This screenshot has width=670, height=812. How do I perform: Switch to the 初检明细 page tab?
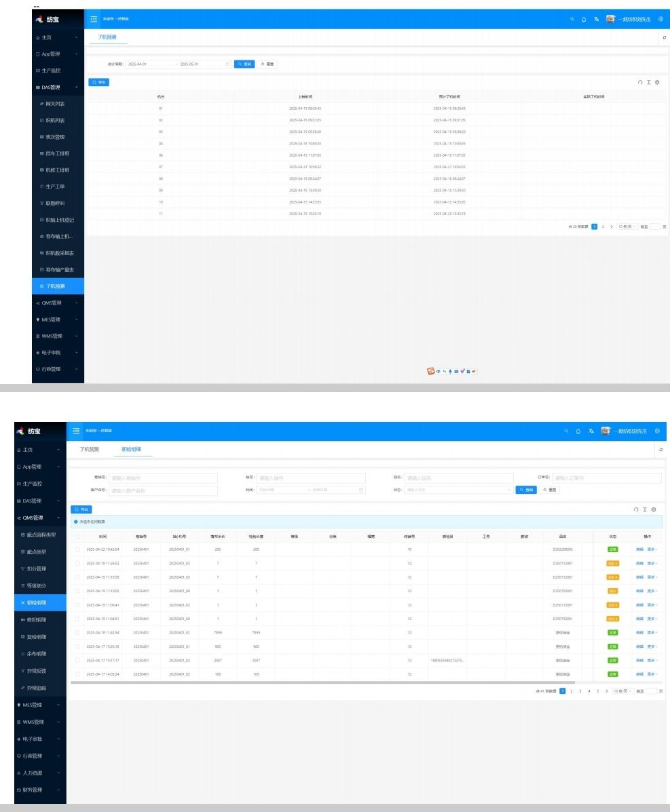132,449
